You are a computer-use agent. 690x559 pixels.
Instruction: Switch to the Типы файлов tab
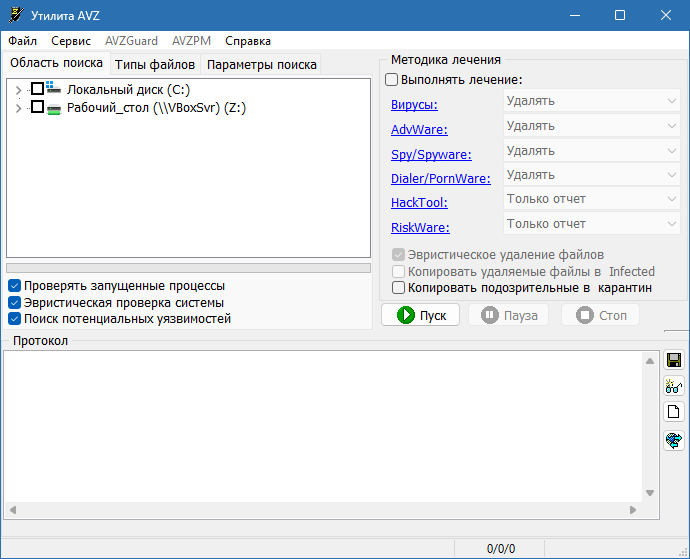tap(155, 65)
